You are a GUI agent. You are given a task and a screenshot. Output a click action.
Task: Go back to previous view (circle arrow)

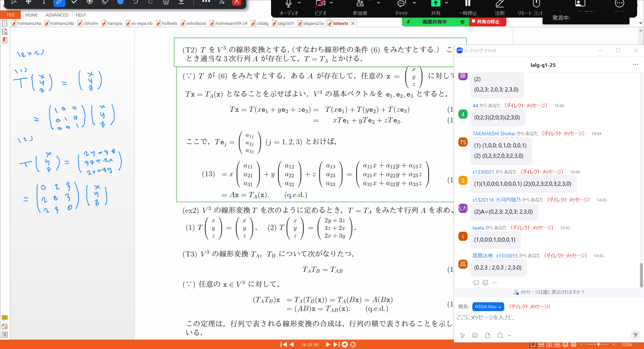(x=345, y=344)
